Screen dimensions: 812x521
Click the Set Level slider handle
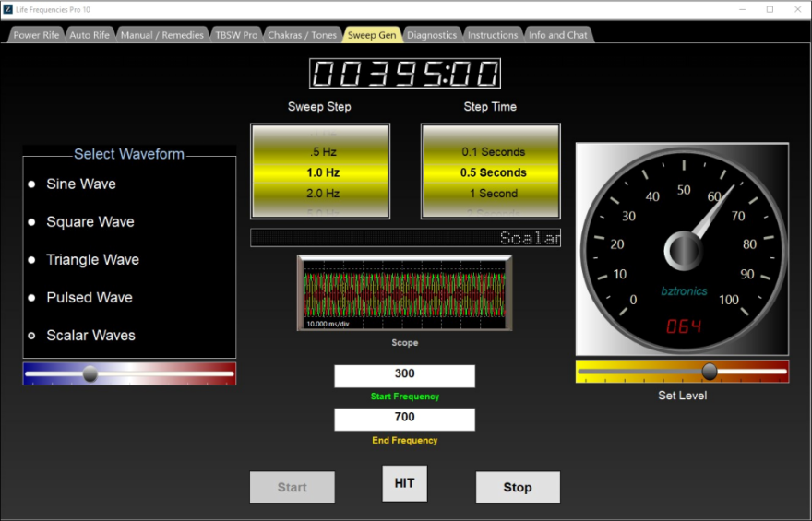[710, 372]
